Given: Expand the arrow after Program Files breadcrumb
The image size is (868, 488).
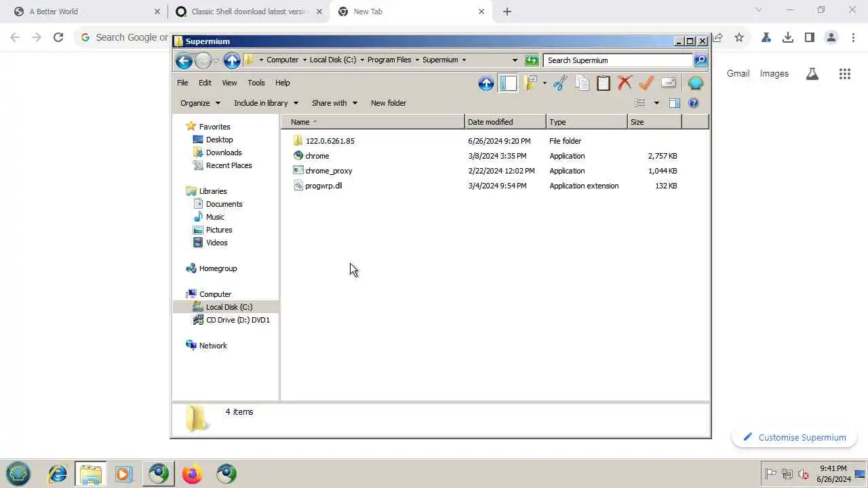Looking at the screenshot, I should click(x=417, y=60).
